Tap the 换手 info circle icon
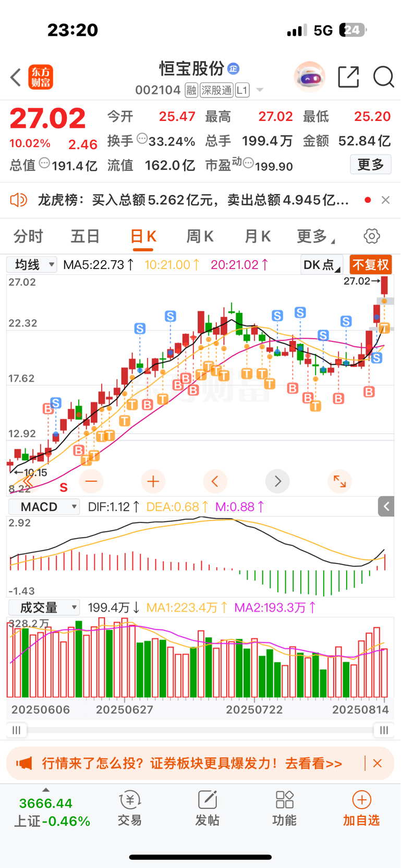 [x=142, y=139]
